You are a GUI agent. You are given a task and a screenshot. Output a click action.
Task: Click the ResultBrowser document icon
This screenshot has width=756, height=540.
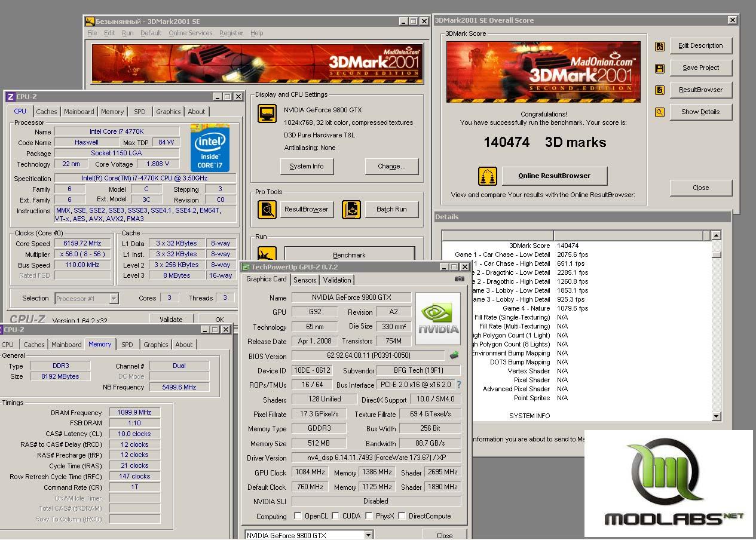point(660,90)
